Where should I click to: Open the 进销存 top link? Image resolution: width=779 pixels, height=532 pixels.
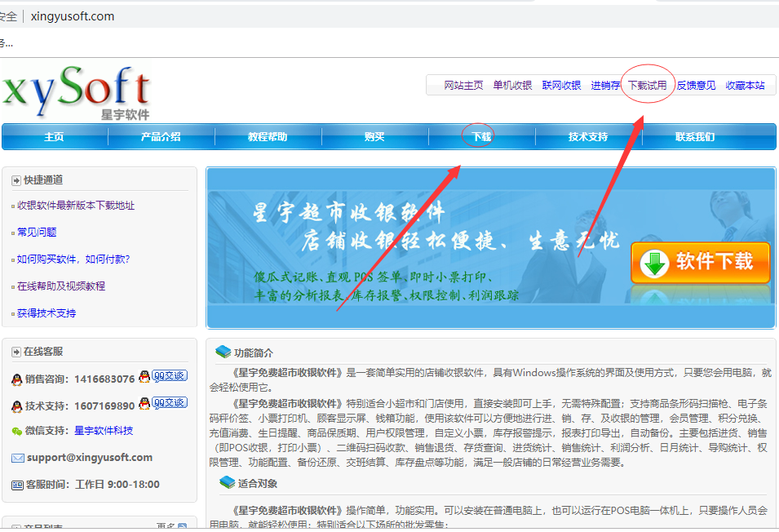605,86
